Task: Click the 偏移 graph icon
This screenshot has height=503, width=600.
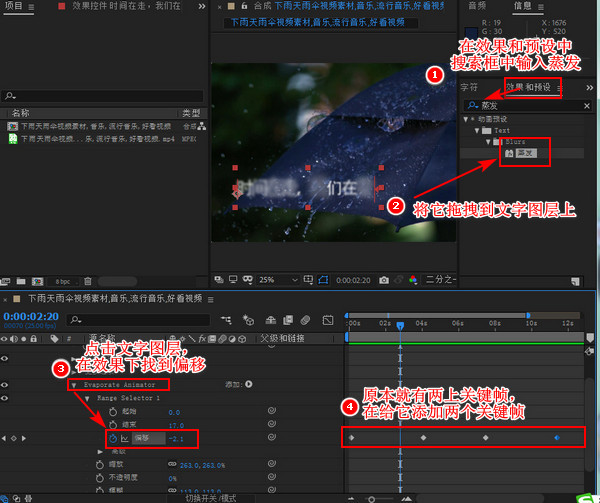Action: click(x=125, y=438)
